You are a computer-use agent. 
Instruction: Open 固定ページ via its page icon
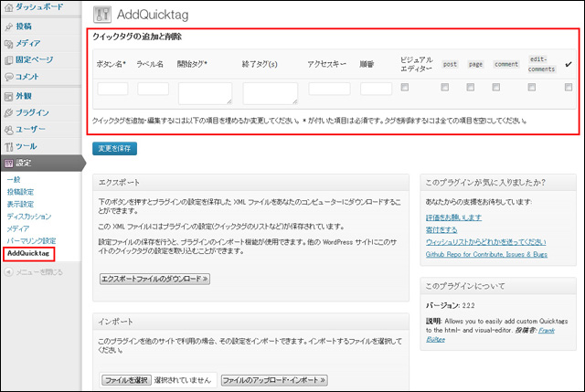(x=9, y=60)
